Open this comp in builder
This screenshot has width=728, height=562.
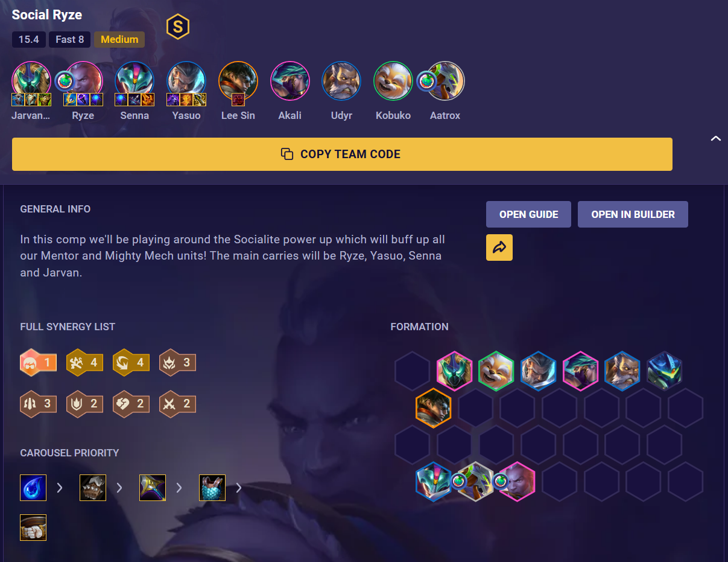[x=633, y=214]
